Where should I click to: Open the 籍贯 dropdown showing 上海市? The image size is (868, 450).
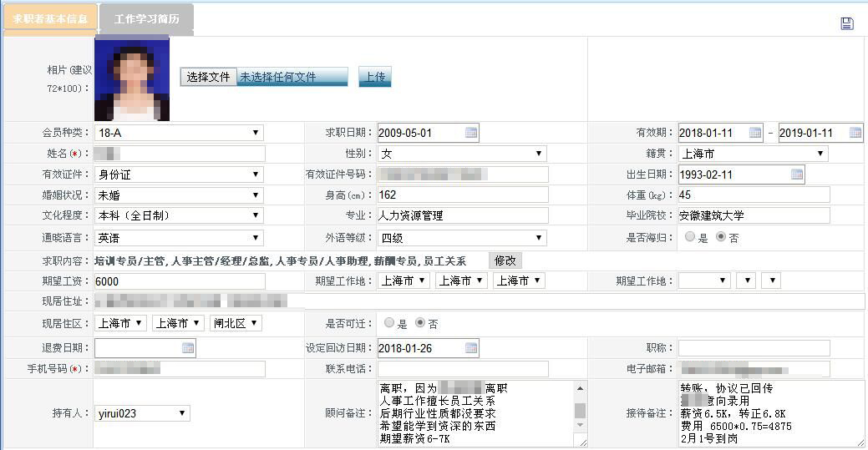coord(754,154)
